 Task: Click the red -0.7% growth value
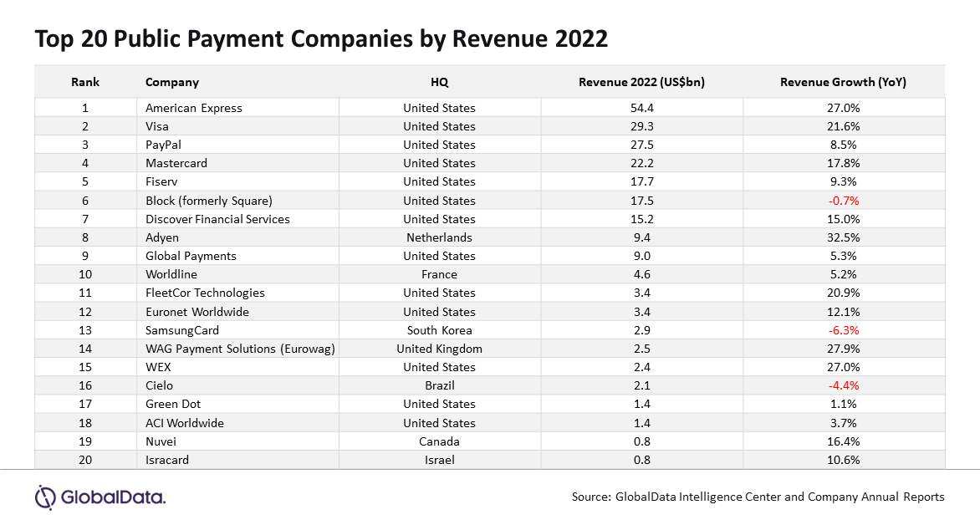(x=844, y=201)
